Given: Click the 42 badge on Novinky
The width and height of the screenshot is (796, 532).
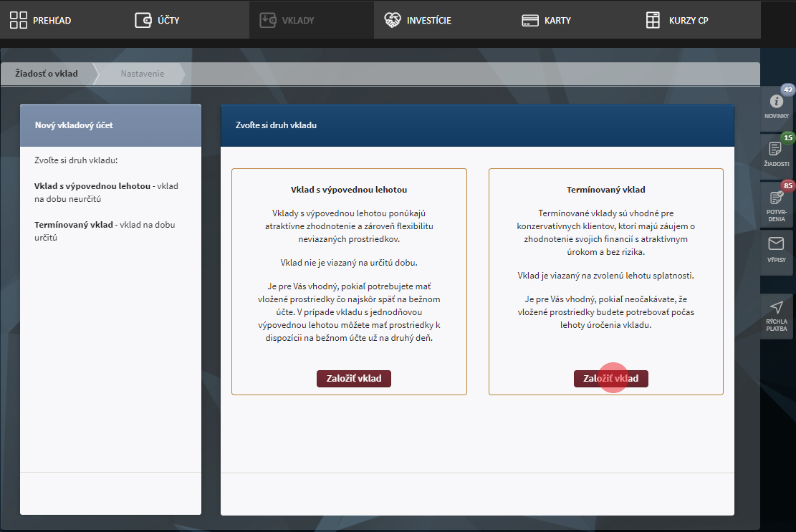Looking at the screenshot, I should 788,90.
